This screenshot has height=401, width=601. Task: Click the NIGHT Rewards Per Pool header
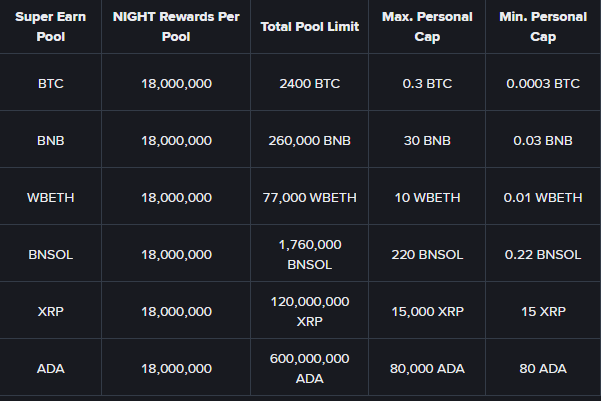click(x=176, y=26)
